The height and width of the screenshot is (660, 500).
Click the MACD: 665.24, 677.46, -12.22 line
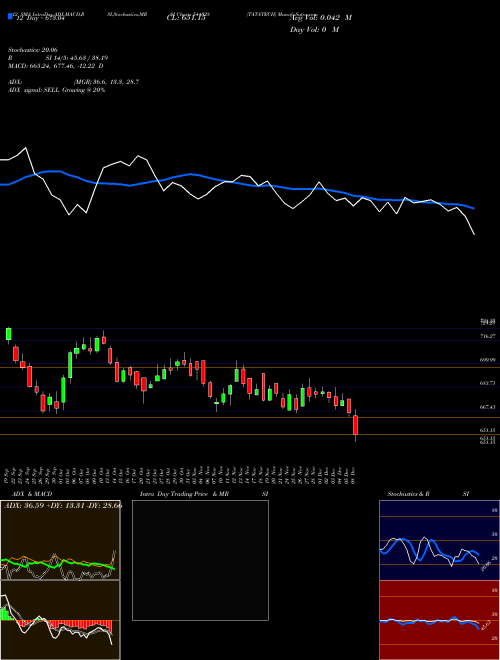pos(56,66)
